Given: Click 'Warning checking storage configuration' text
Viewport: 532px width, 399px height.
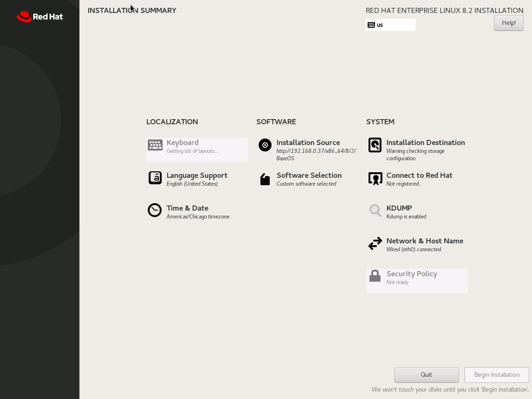Looking at the screenshot, I should tap(415, 155).
